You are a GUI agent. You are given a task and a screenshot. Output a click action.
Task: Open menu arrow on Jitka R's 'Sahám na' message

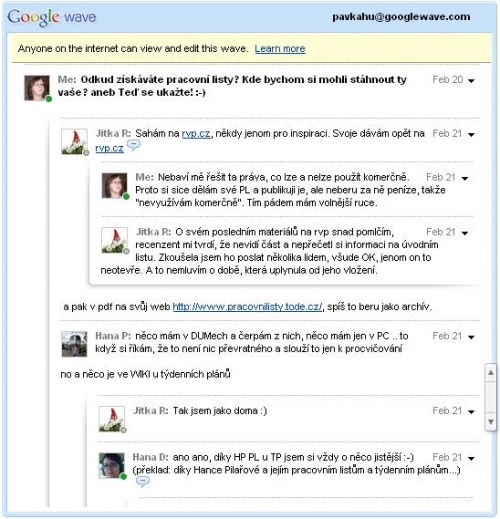click(x=471, y=135)
